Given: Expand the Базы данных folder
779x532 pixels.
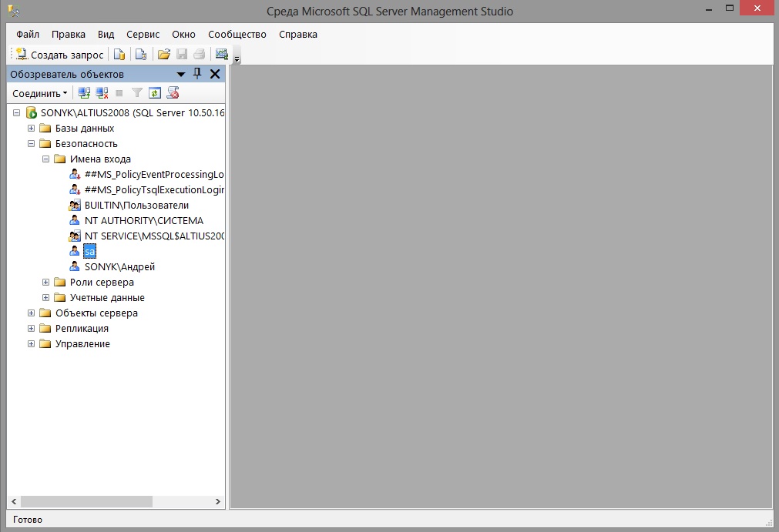Looking at the screenshot, I should (x=31, y=128).
